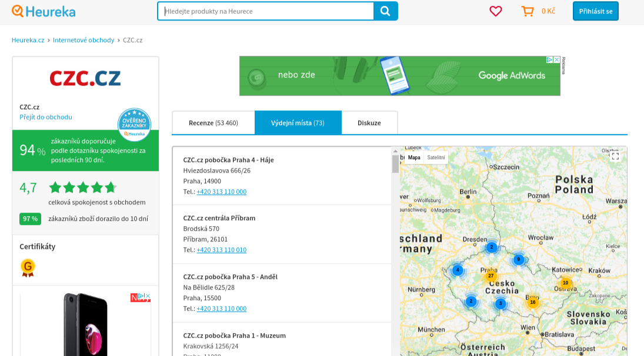
Task: Click address 'Krakovská 1256/24'
Action: click(211, 346)
